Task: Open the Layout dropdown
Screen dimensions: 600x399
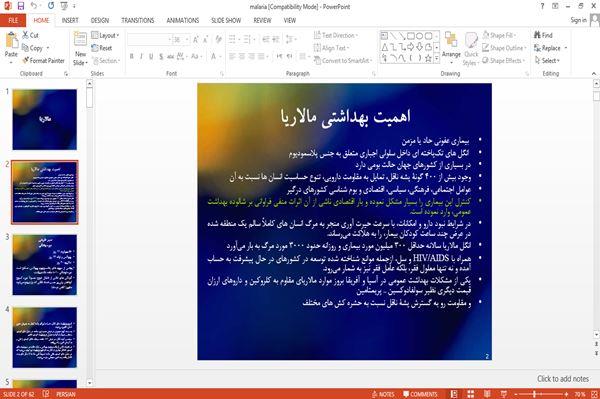Action: tap(105, 35)
